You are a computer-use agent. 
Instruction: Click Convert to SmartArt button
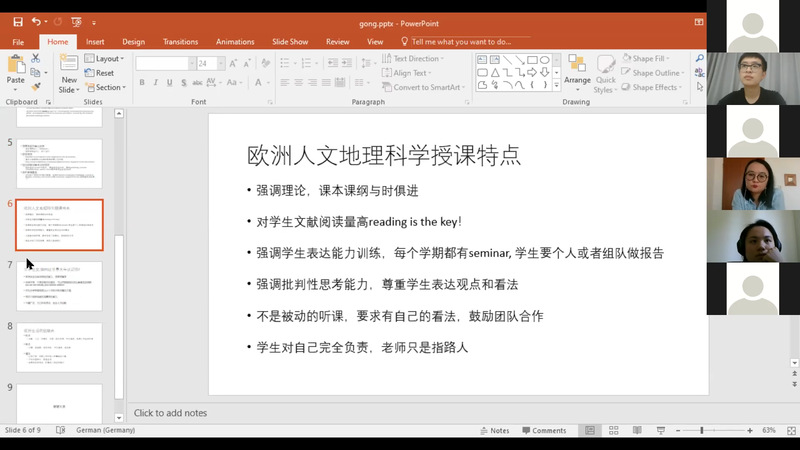(x=425, y=87)
